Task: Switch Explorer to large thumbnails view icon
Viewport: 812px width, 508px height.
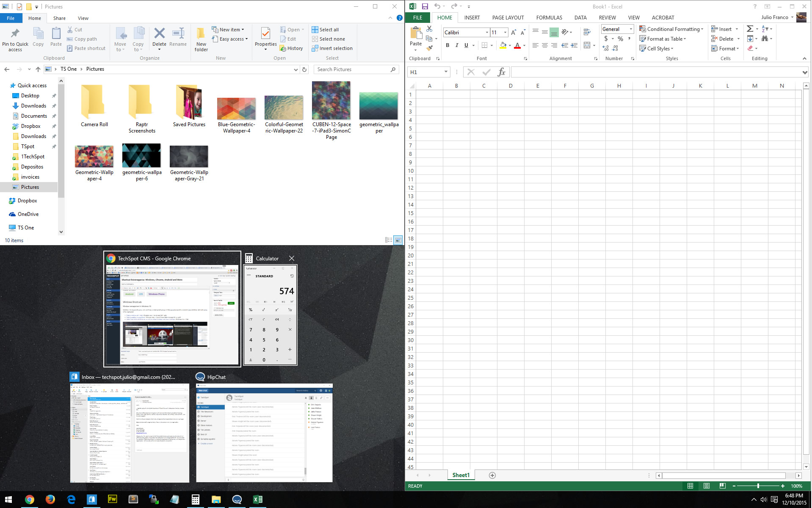Action: (398, 240)
